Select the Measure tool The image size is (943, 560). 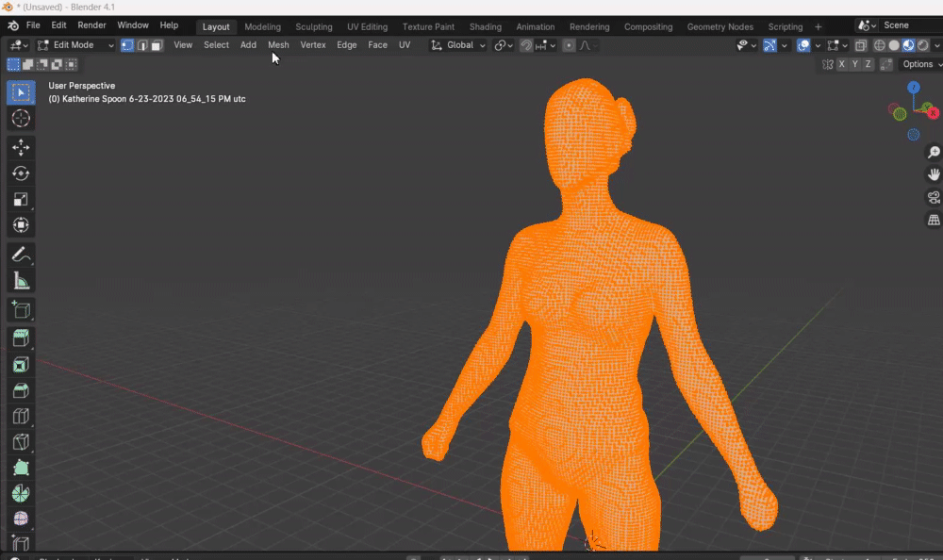(21, 281)
